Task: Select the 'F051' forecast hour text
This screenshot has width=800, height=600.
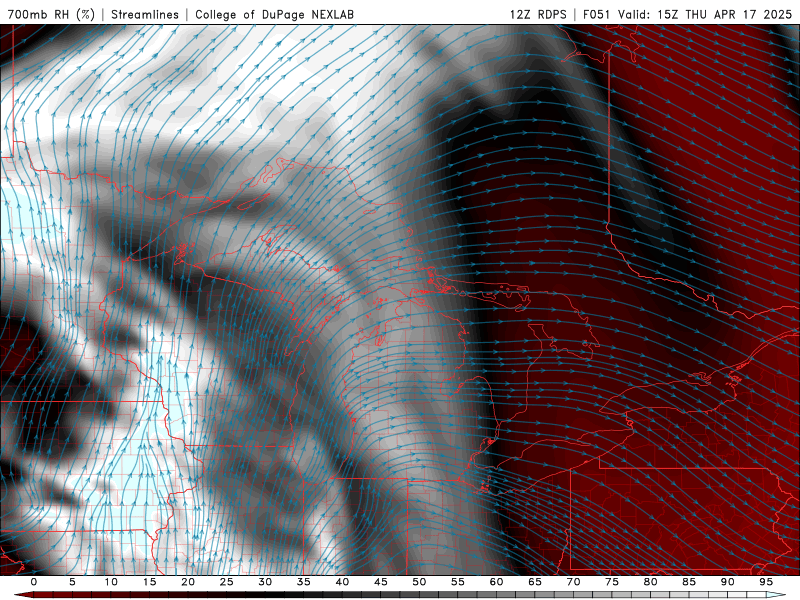Action: 597,14
